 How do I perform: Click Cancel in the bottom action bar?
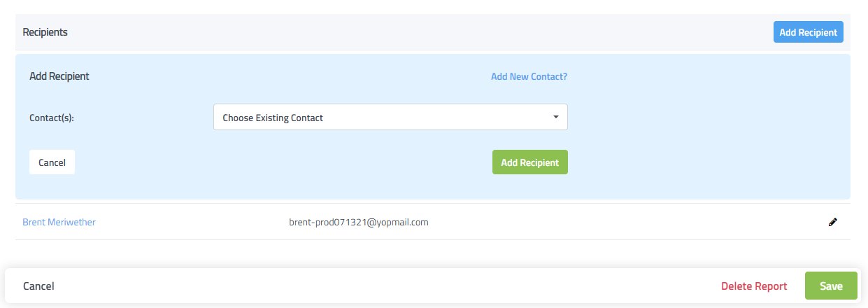[38, 286]
